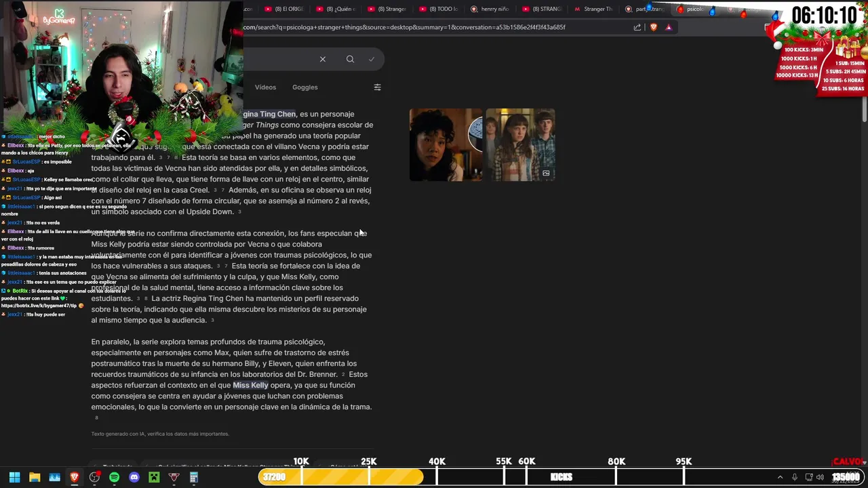The width and height of the screenshot is (868, 488).
Task: Click 'Texto generado con IA' disclaimer
Action: [x=160, y=434]
